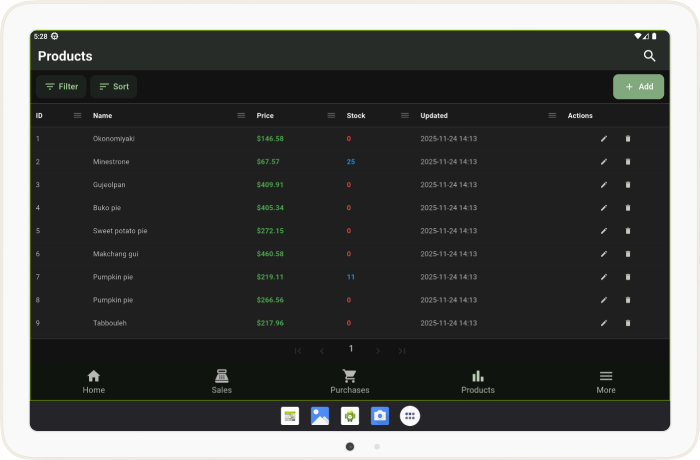Jump to last page of results
Image resolution: width=700 pixels, height=460 pixels.
tap(402, 351)
